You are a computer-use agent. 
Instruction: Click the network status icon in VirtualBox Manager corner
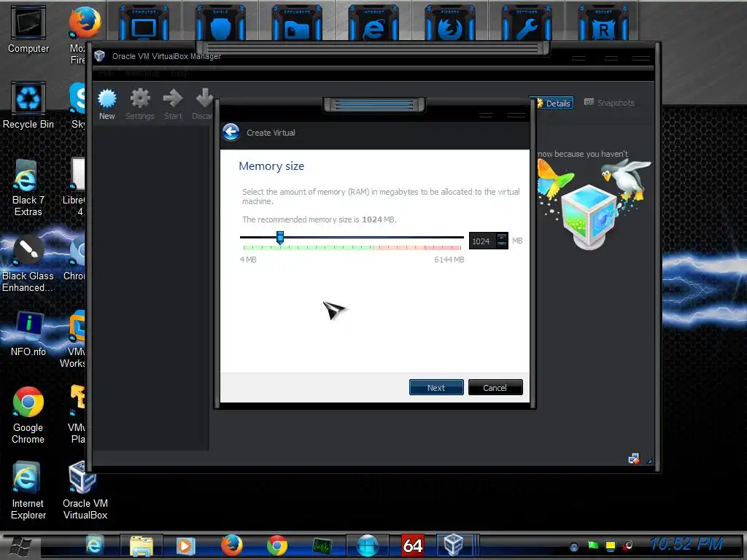(x=633, y=459)
